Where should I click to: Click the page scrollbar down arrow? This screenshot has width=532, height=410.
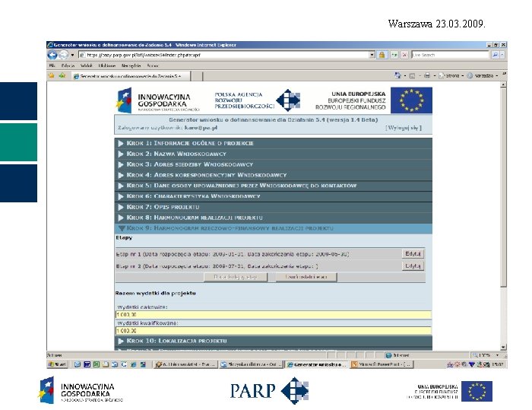pyautogui.click(x=503, y=347)
